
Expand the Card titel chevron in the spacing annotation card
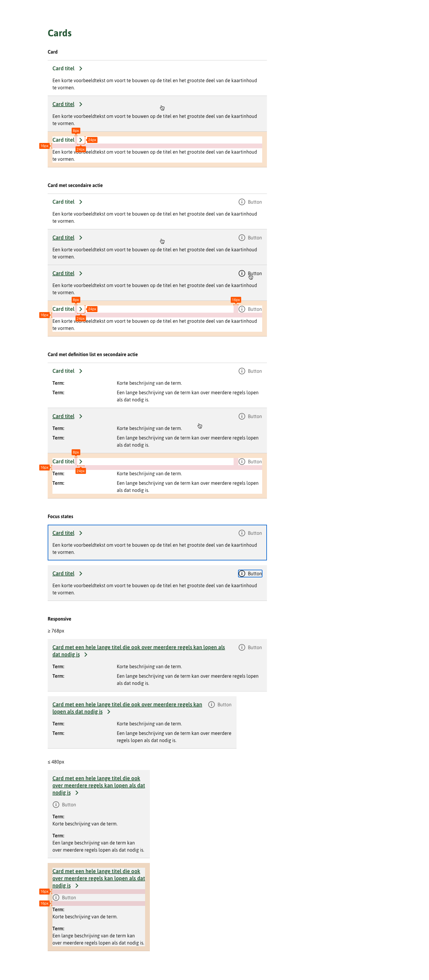[81, 140]
